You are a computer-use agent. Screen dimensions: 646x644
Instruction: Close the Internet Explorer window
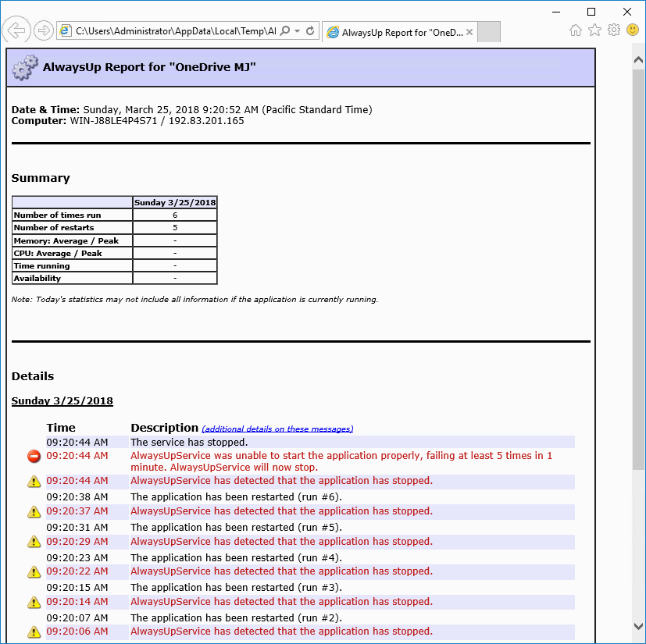(x=627, y=12)
